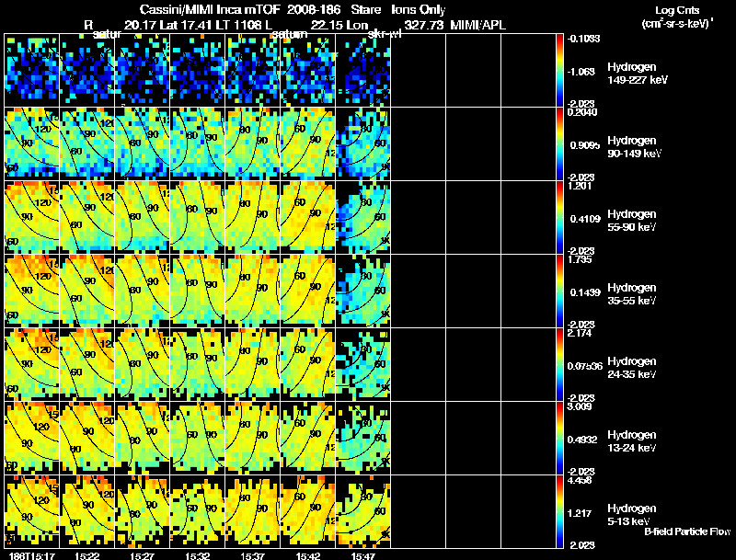Open the 5-13 keV image at 15:47
Viewport: 736px width, 560px height.
coord(362,512)
